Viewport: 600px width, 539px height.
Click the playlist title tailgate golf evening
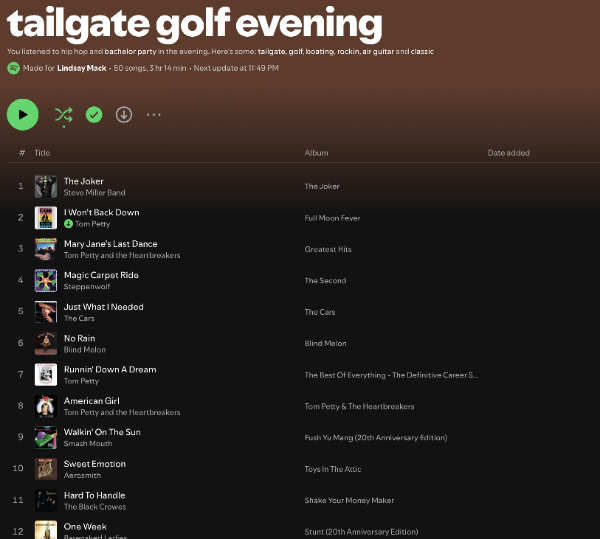194,25
